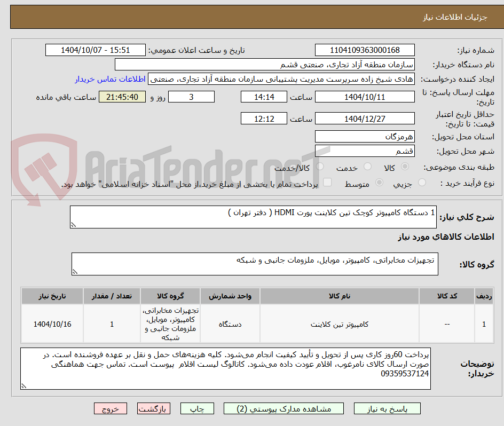Viewport: 504px width, 426px height.
Task: Click the 'بازگشت' back button
Action: (154, 408)
